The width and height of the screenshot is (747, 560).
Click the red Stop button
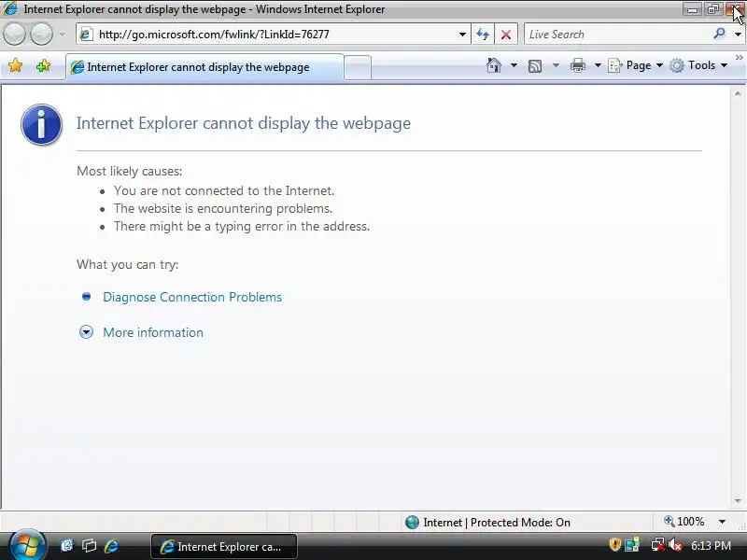click(x=506, y=35)
